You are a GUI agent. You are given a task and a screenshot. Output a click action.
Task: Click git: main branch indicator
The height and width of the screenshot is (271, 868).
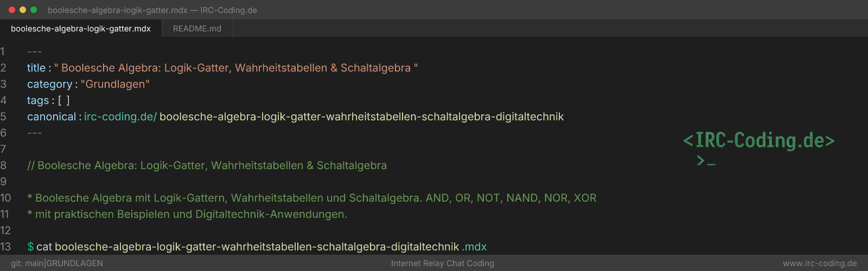click(x=27, y=263)
